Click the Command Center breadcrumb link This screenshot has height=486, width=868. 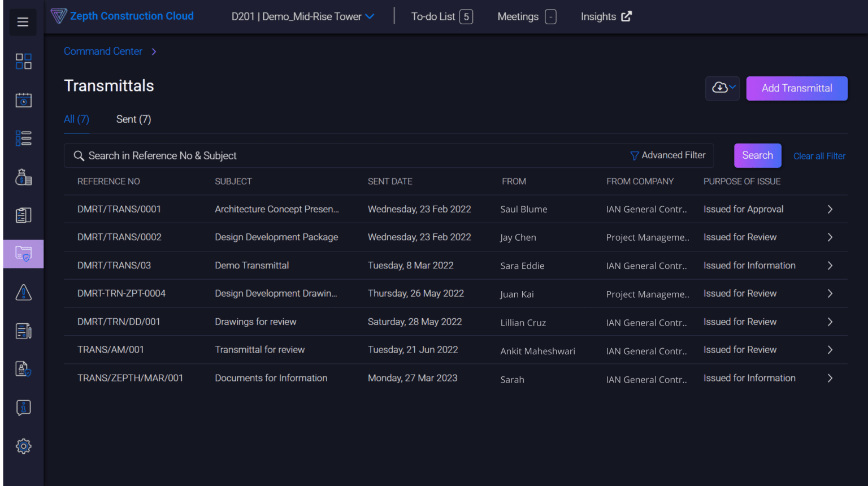(103, 51)
